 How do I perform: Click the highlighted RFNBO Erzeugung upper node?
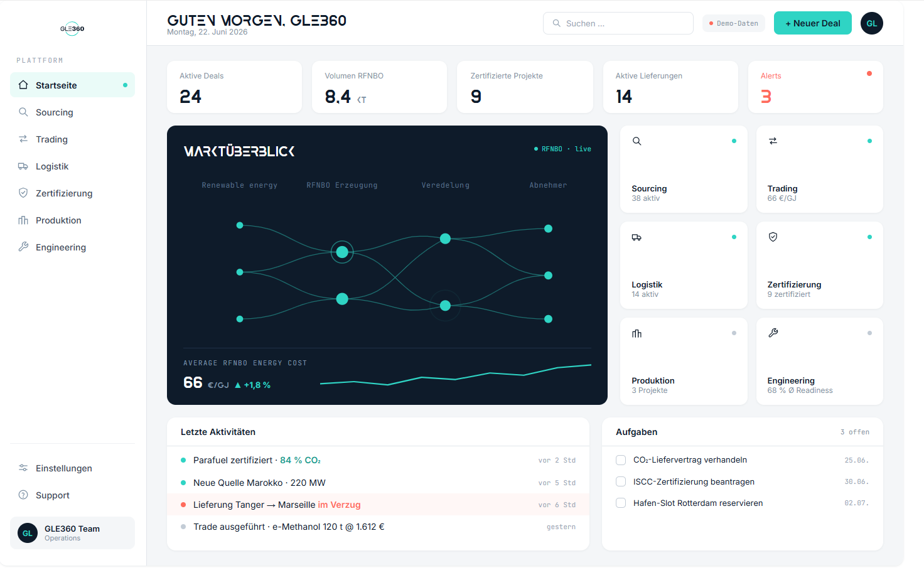tap(342, 252)
